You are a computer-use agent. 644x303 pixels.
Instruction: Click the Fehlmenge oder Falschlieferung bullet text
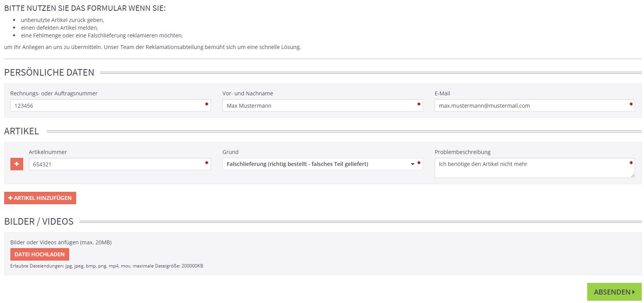coord(102,36)
